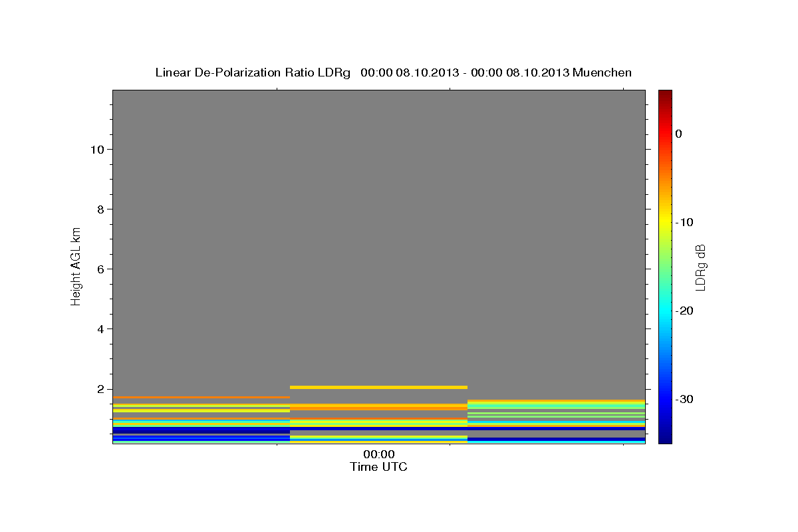Click the 'LDRg dB' colorbar label
The height and width of the screenshot is (532, 798).
700,266
